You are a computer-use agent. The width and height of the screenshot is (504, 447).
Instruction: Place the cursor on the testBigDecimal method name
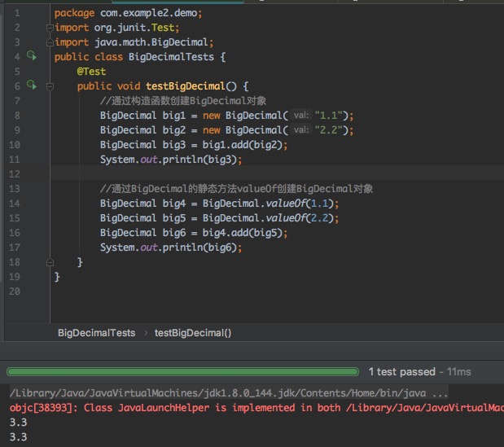185,86
